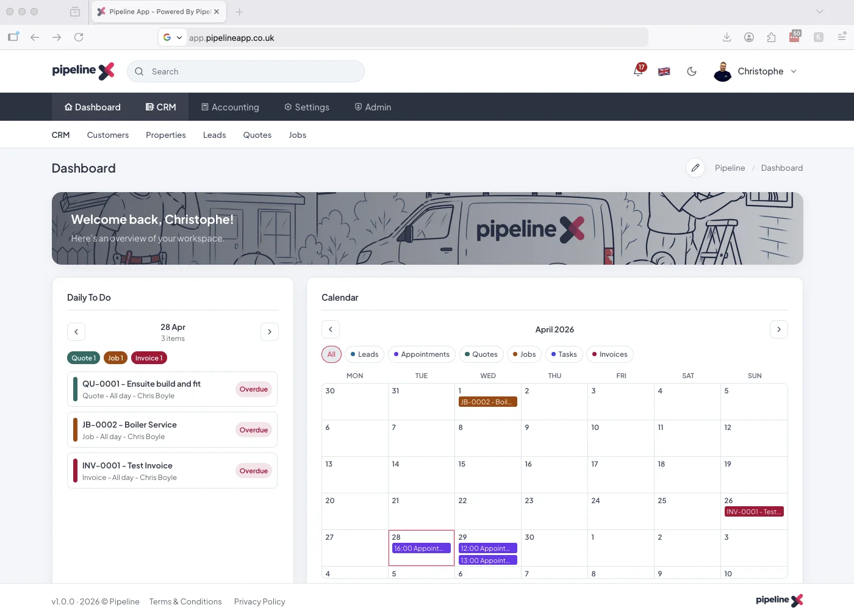Click Christophe's profile avatar
Image resolution: width=854 pixels, height=616 pixels.
point(723,71)
